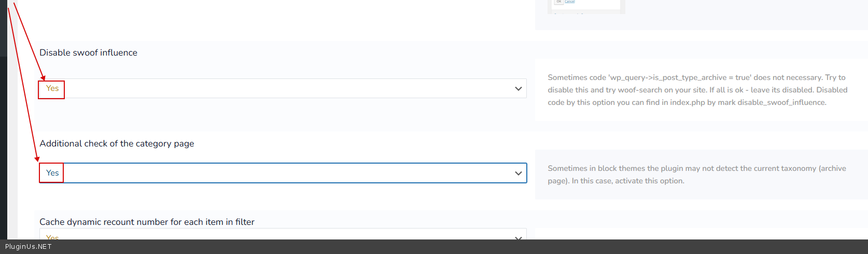The height and width of the screenshot is (254, 868).
Task: Click chevron of Cache dynamic recount dropdown
Action: [x=518, y=237]
